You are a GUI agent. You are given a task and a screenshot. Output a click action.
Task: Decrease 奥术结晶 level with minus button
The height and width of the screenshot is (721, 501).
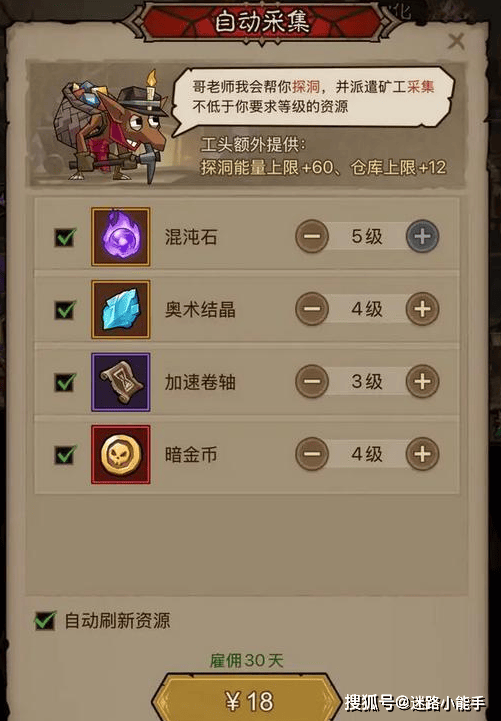312,309
